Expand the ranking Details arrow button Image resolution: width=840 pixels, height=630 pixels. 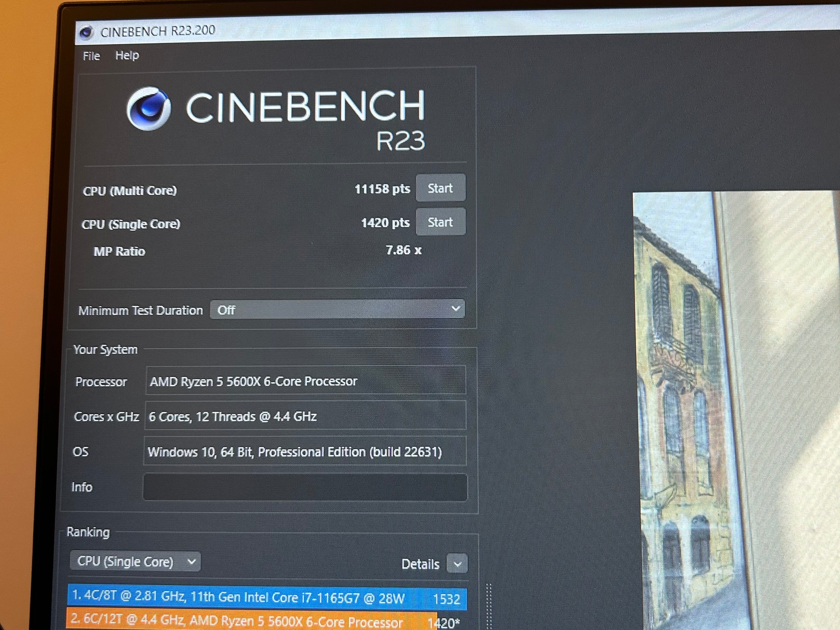(x=457, y=564)
